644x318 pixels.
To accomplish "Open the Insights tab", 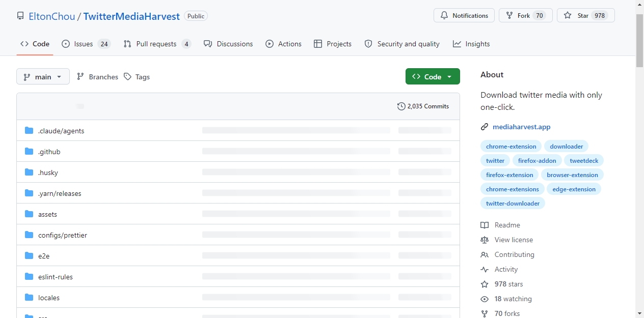I will (471, 44).
